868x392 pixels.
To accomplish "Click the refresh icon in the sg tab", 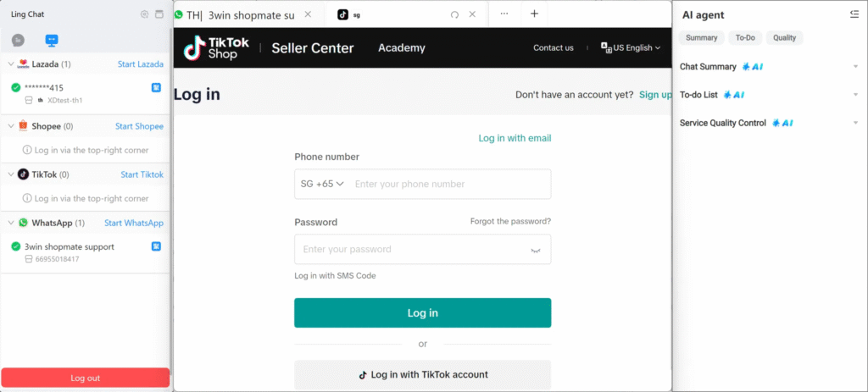I will (454, 15).
